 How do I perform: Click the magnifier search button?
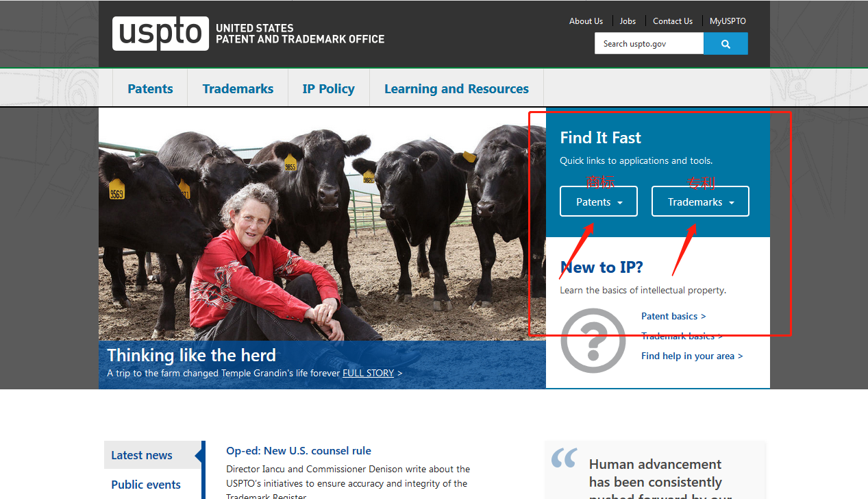pos(726,44)
